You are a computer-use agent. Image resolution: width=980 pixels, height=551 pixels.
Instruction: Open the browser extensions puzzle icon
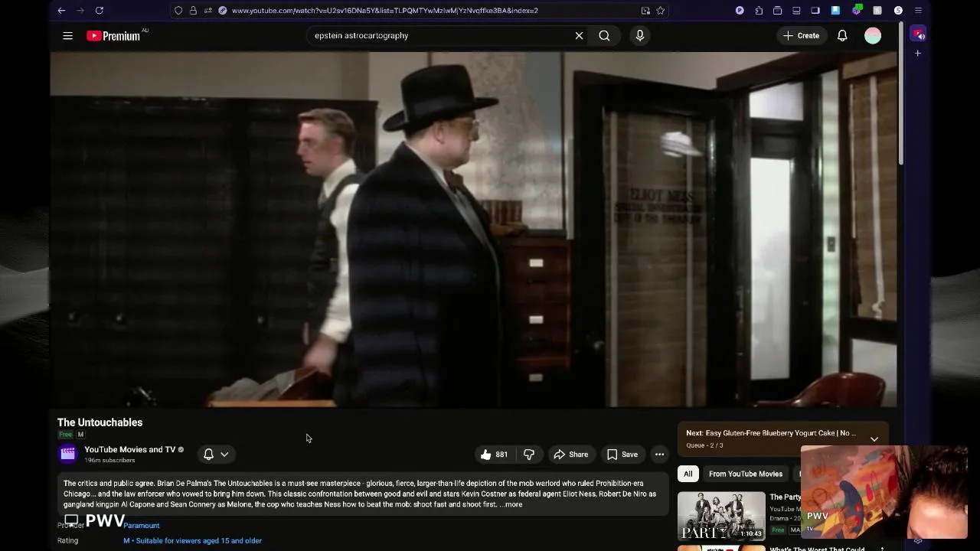pyautogui.click(x=759, y=10)
